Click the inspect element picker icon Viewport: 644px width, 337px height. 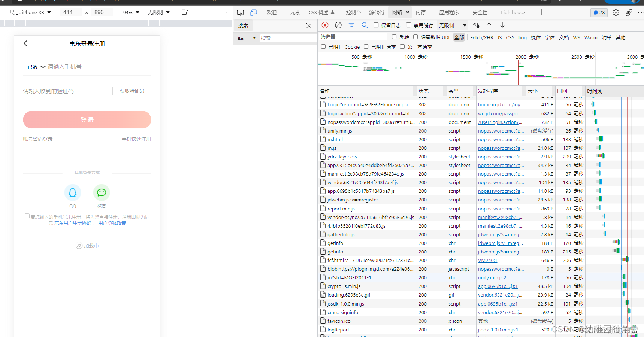[x=241, y=13]
